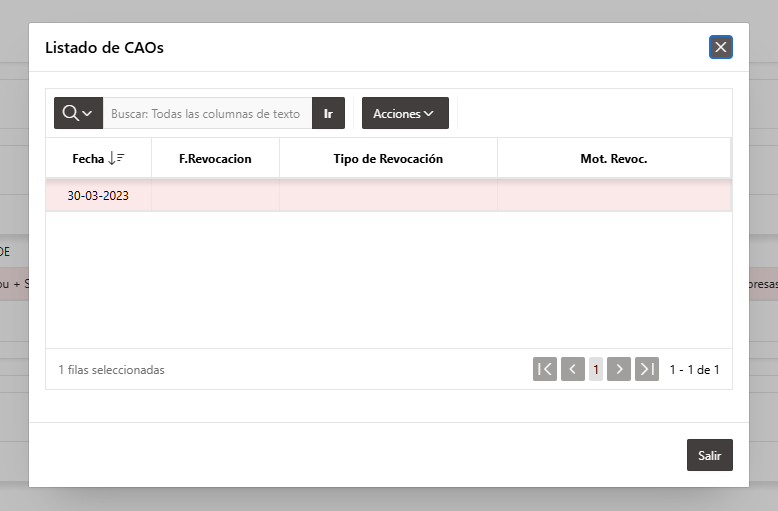Open the search column selector magnifier dropdown
Viewport: 778px width, 511px height.
[x=78, y=113]
